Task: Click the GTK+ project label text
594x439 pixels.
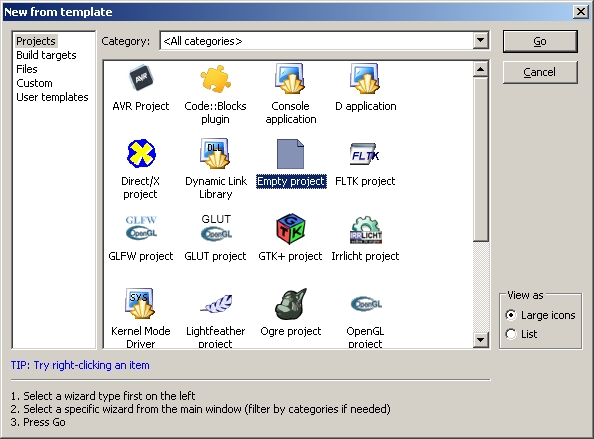Action: [290, 256]
